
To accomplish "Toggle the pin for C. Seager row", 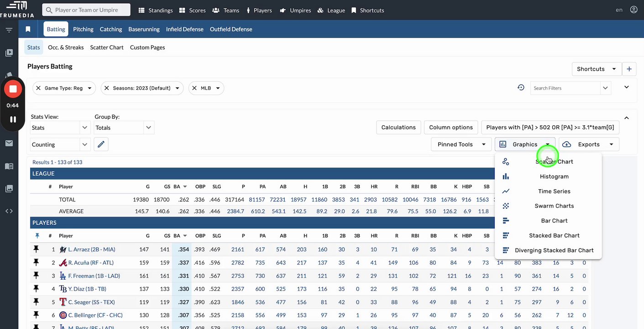I will click(37, 302).
